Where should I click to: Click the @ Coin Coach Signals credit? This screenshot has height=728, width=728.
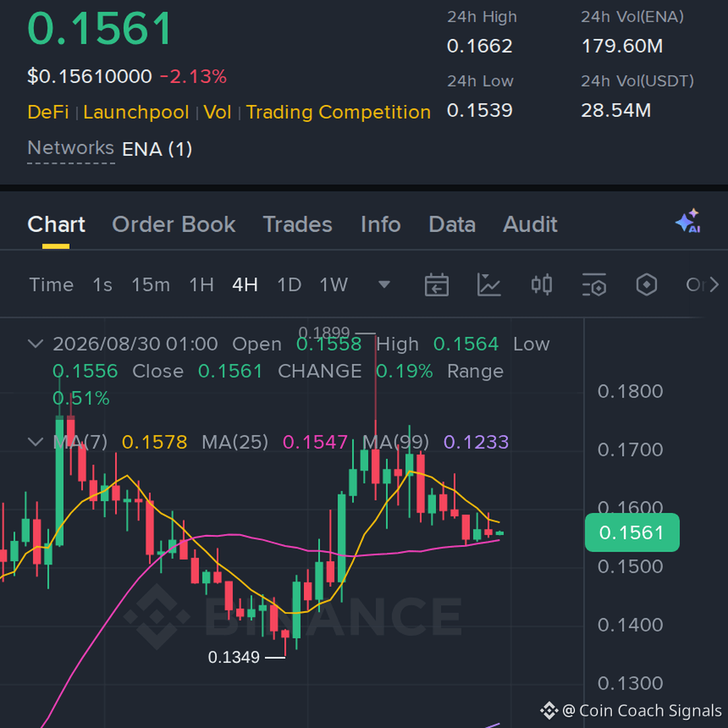[642, 710]
